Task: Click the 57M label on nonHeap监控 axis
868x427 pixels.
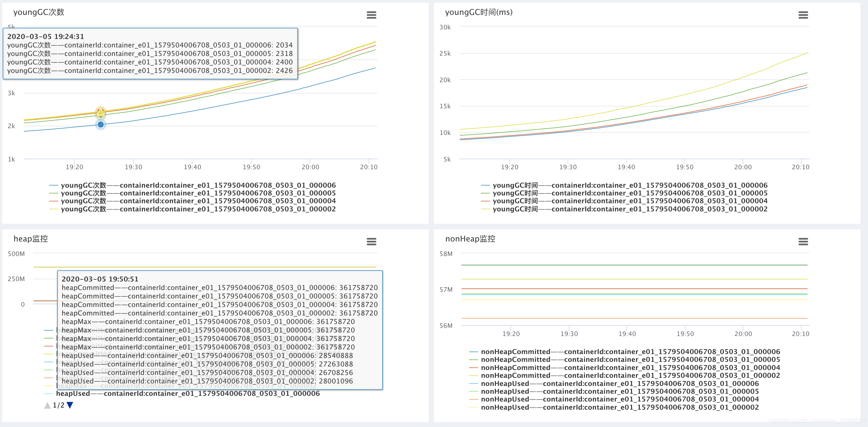Action: click(446, 290)
